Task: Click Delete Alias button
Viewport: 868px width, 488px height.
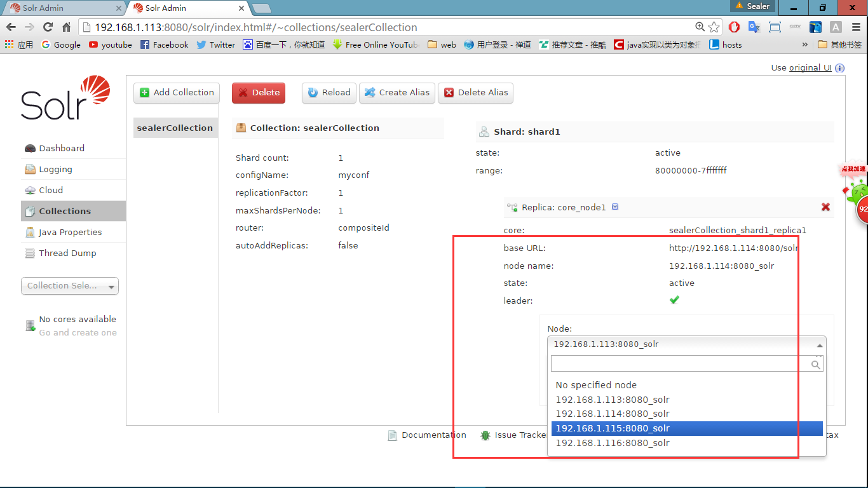Action: (x=475, y=93)
